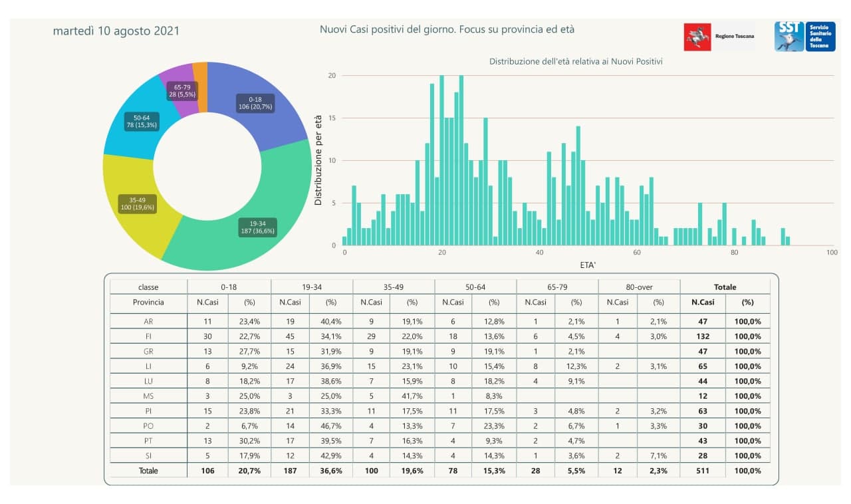Click the SST Servizio Sanitario logo
Viewport: 851px width, 504px height.
[x=789, y=36]
